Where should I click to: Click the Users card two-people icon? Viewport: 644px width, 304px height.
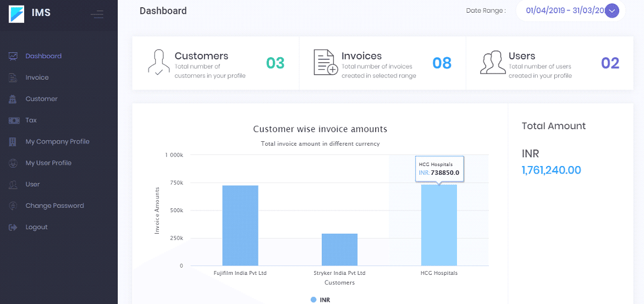[493, 63]
